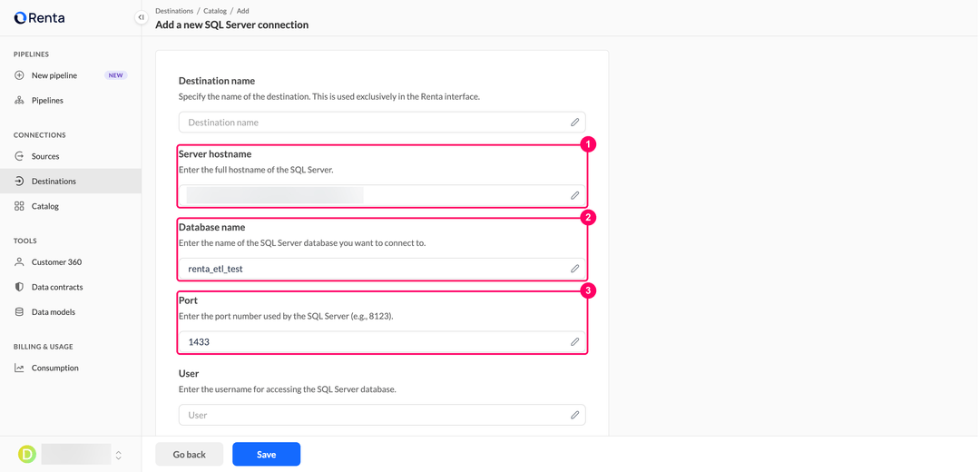The image size is (980, 472).
Task: Click the pencil icon in User field
Action: tap(575, 415)
